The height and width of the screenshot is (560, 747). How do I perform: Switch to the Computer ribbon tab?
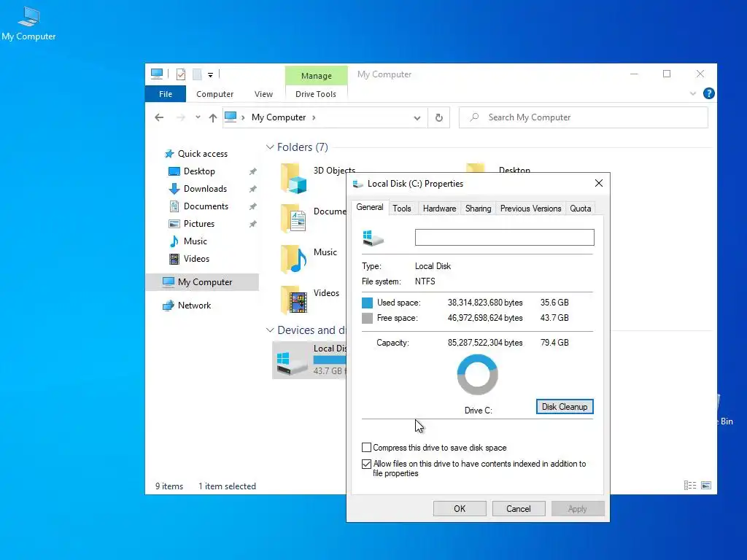click(215, 94)
